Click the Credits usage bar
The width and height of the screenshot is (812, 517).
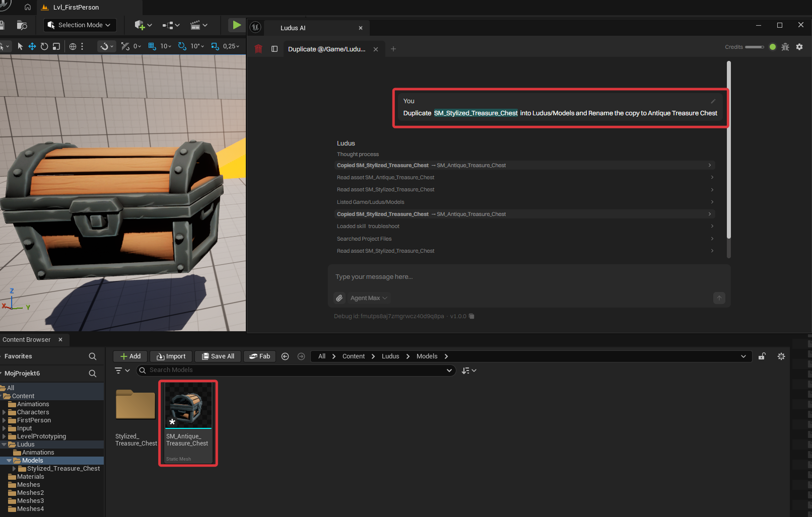[754, 47]
